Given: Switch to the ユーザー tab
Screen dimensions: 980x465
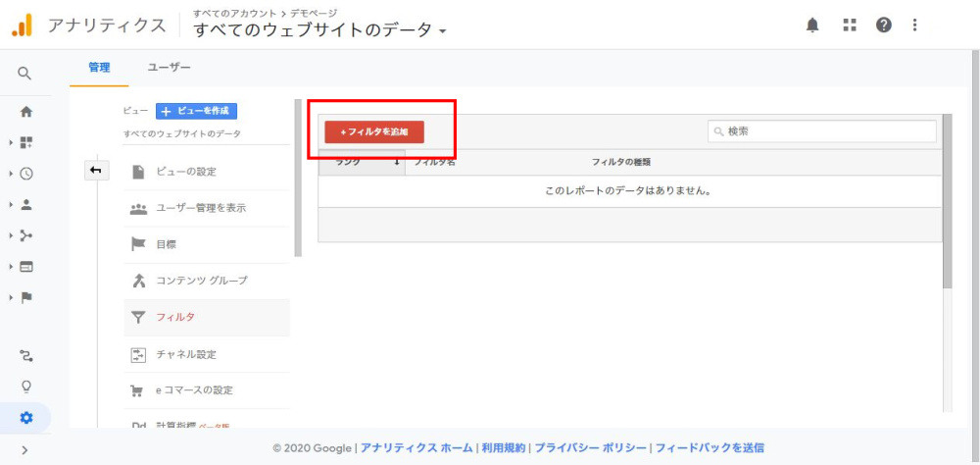Looking at the screenshot, I should click(169, 68).
